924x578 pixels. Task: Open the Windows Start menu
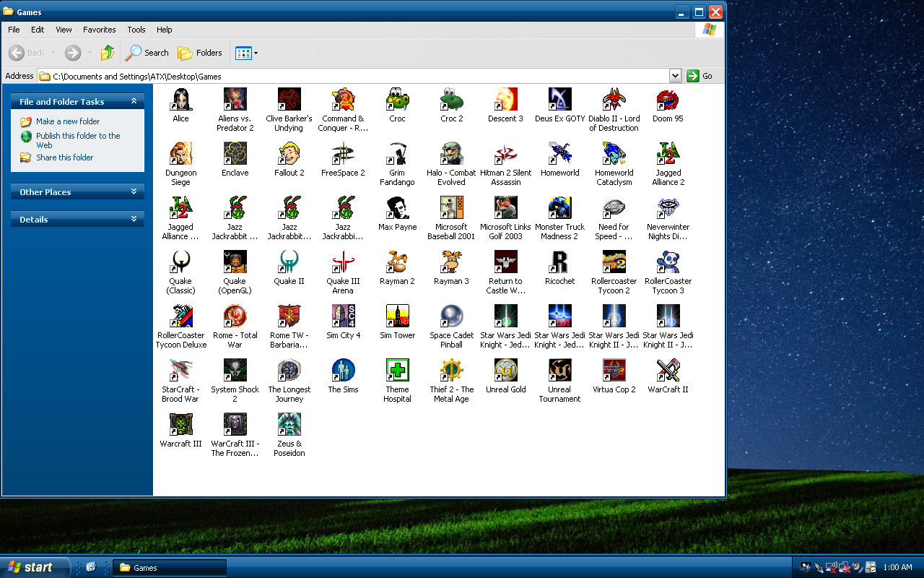click(35, 567)
